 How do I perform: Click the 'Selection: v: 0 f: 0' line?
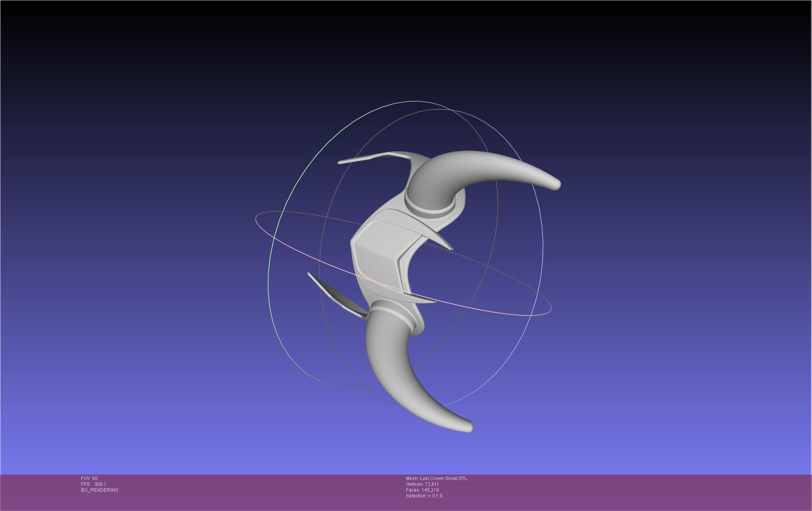point(424,496)
